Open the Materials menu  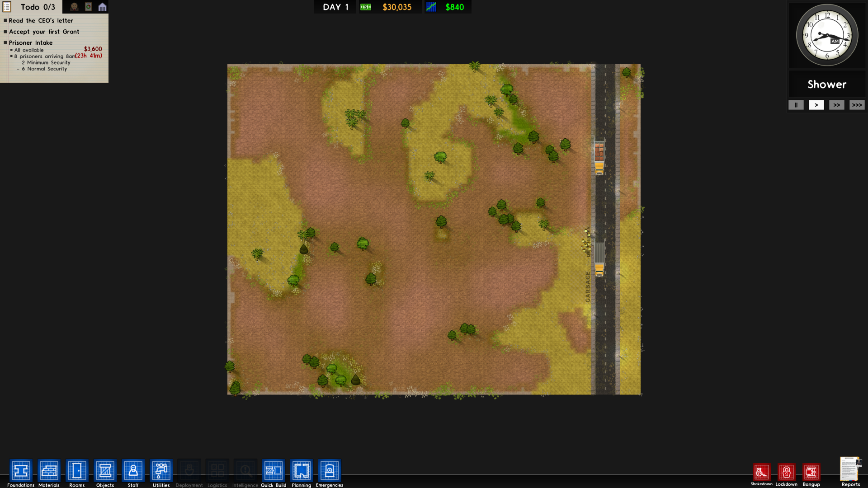tap(49, 471)
